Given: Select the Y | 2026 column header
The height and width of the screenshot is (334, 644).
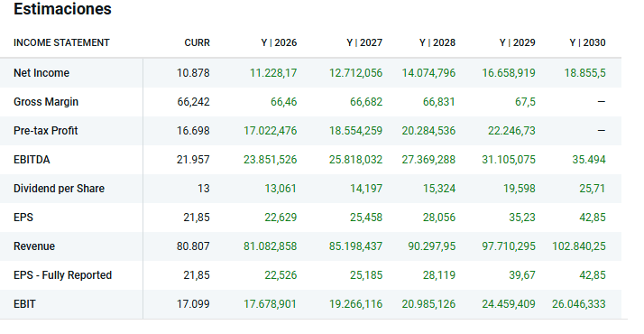Looking at the screenshot, I should point(279,42).
